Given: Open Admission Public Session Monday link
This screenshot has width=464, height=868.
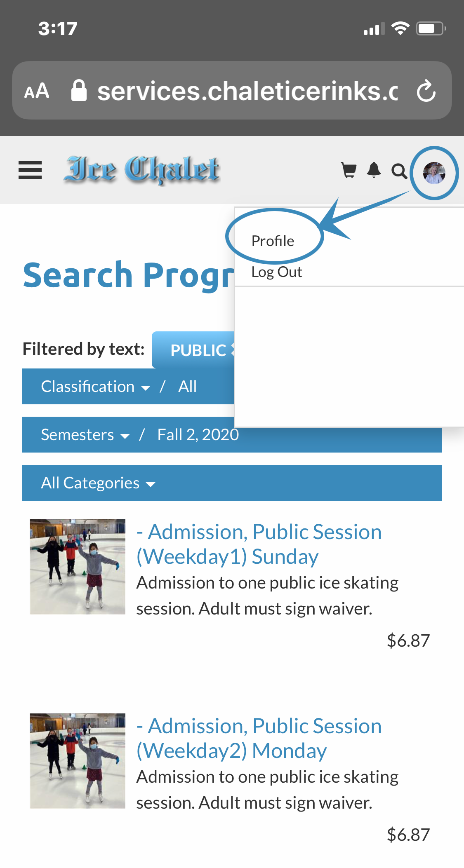Looking at the screenshot, I should pos(259,738).
